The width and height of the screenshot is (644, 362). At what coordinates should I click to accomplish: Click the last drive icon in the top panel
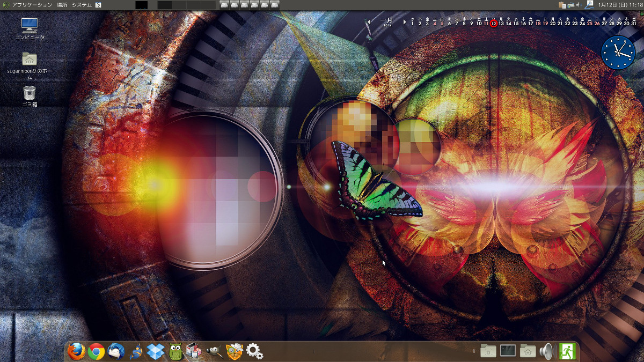click(x=275, y=5)
